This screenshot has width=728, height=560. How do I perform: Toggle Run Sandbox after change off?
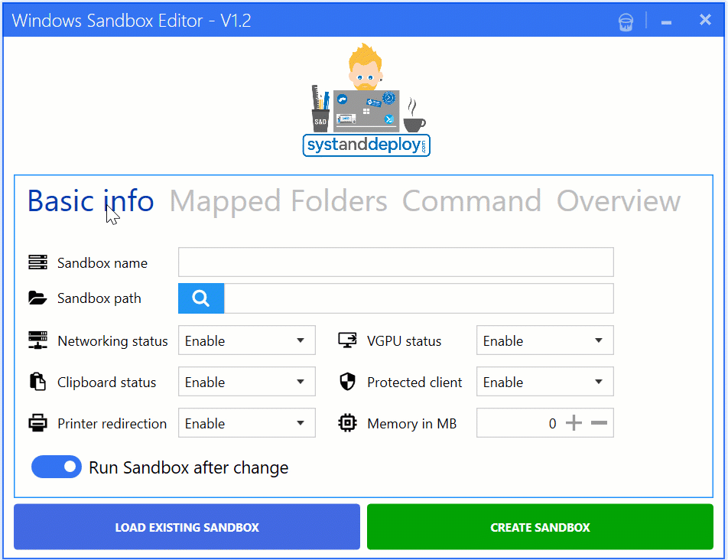click(x=56, y=466)
